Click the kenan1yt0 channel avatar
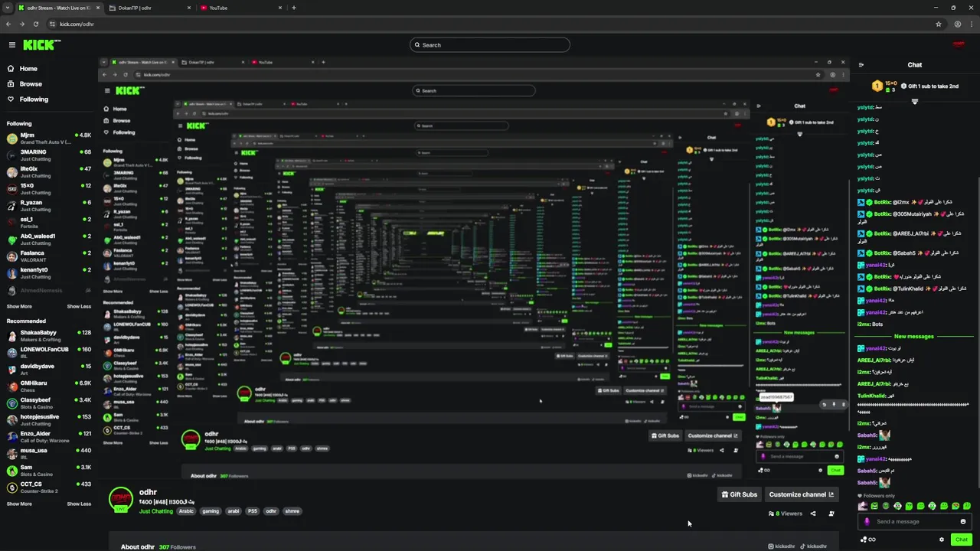Viewport: 980px width, 551px height. (12, 273)
